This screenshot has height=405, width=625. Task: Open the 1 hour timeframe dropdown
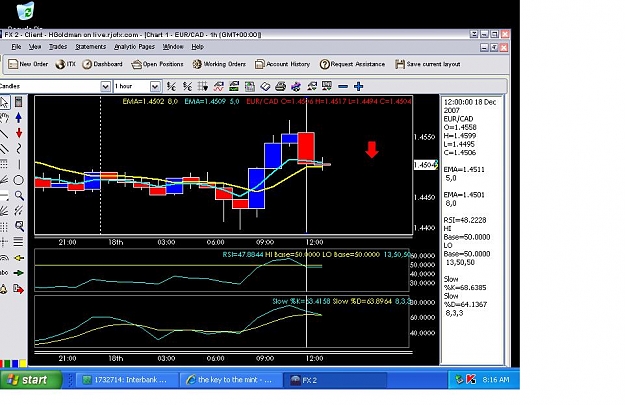(155, 86)
